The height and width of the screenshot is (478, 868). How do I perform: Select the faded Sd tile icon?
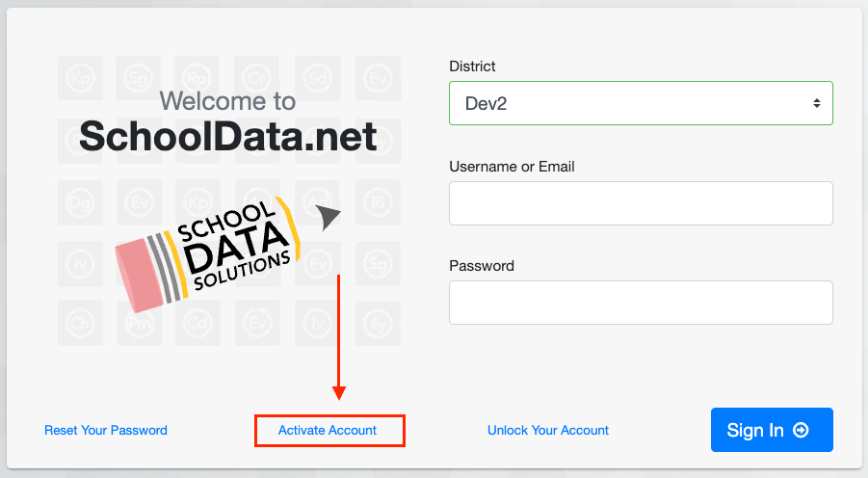[x=317, y=78]
